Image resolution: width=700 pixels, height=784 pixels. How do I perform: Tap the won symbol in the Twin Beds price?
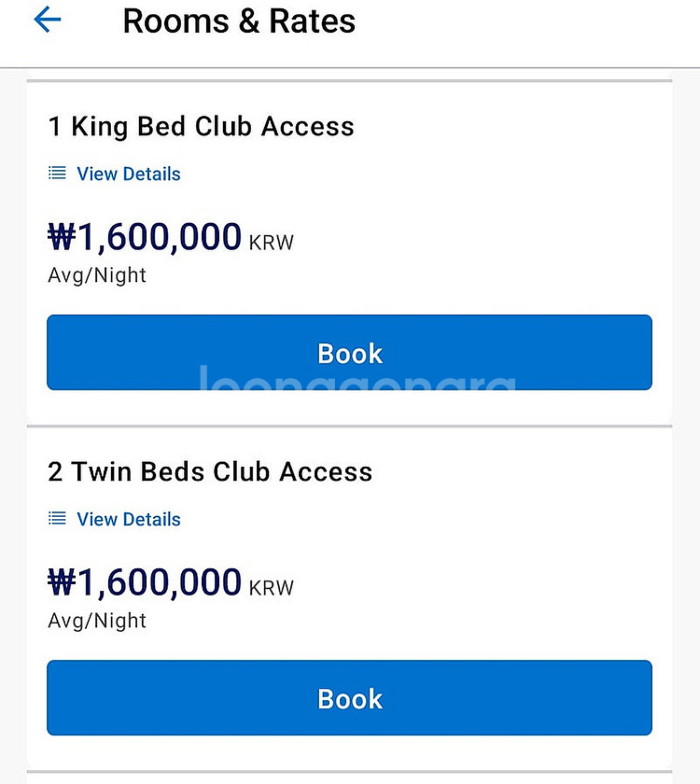point(62,583)
